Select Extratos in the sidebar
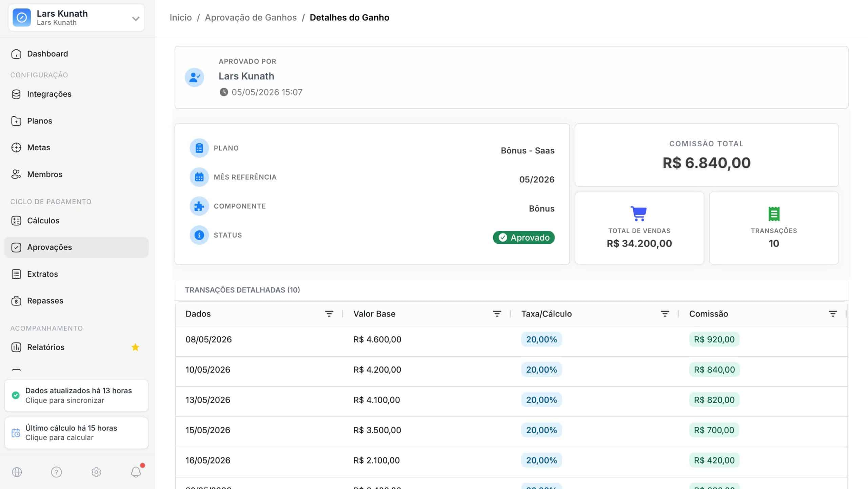Screen dimensions: 868x489 (76, 274)
